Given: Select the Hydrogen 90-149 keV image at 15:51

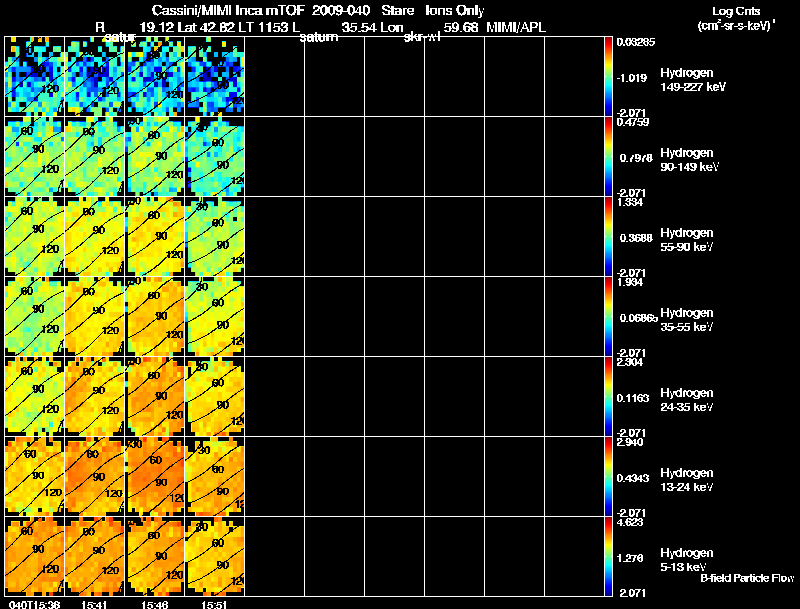Looking at the screenshot, I should pos(215,157).
